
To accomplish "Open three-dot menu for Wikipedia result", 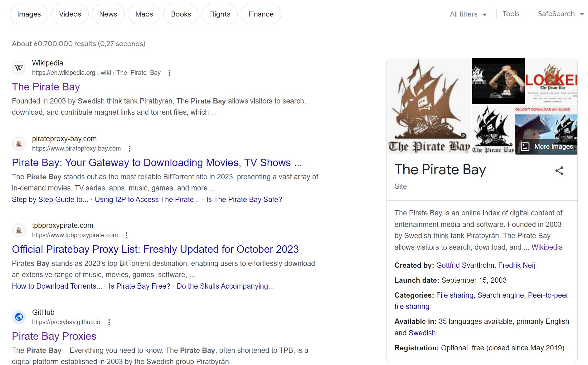I will tap(169, 73).
